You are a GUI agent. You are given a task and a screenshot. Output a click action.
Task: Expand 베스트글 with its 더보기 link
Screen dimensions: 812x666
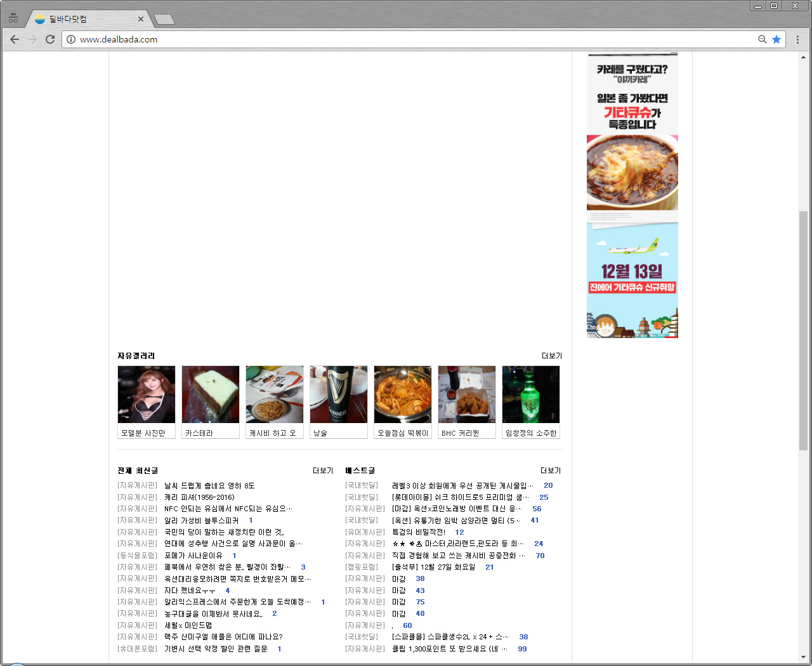click(550, 471)
